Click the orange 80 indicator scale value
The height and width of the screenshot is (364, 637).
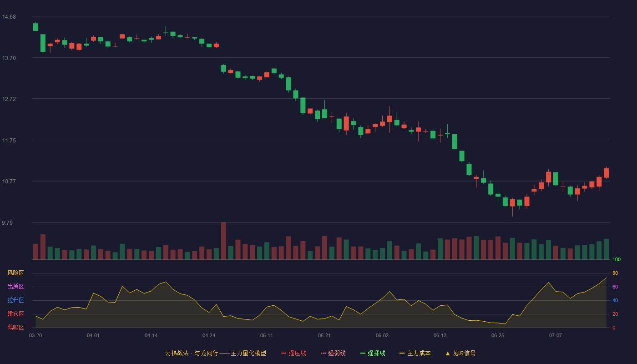pyautogui.click(x=615, y=273)
